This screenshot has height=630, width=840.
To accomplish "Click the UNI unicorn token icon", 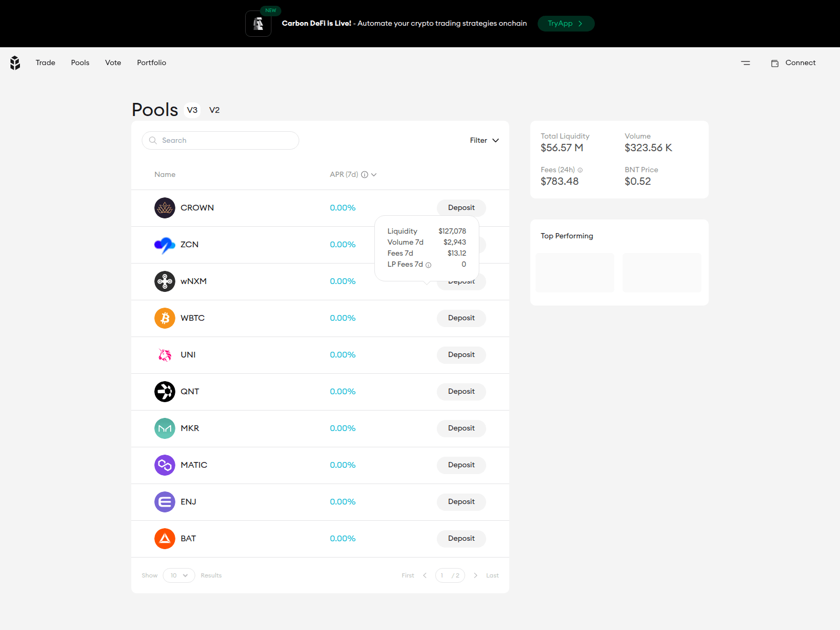I will tap(164, 354).
